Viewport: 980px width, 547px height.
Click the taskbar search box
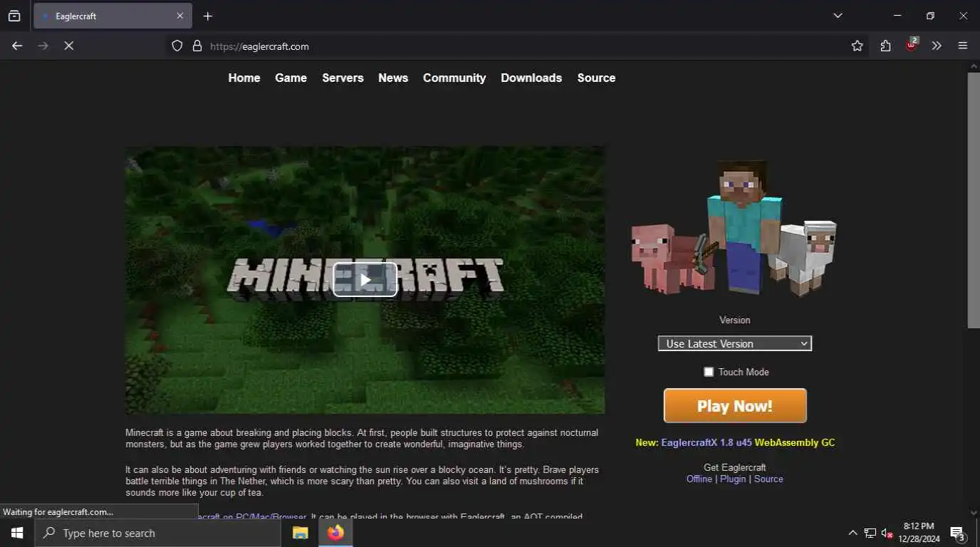157,533
